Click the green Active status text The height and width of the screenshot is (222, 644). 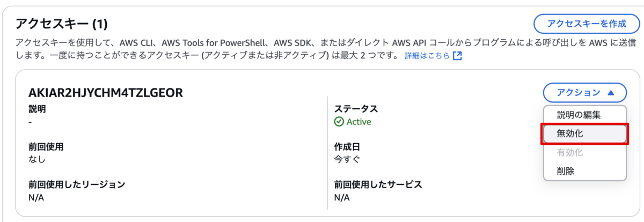click(359, 122)
